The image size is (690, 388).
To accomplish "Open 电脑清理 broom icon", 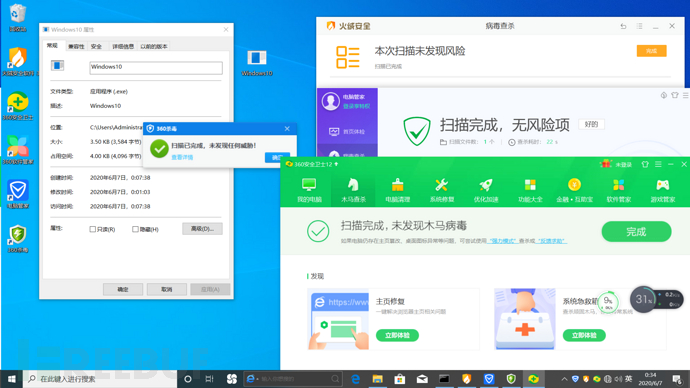I will click(398, 190).
